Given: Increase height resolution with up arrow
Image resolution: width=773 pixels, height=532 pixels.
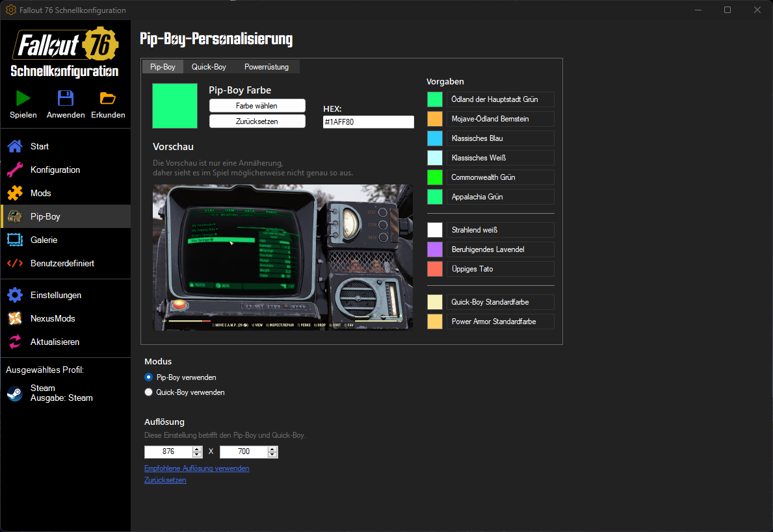Looking at the screenshot, I should coord(272,449).
